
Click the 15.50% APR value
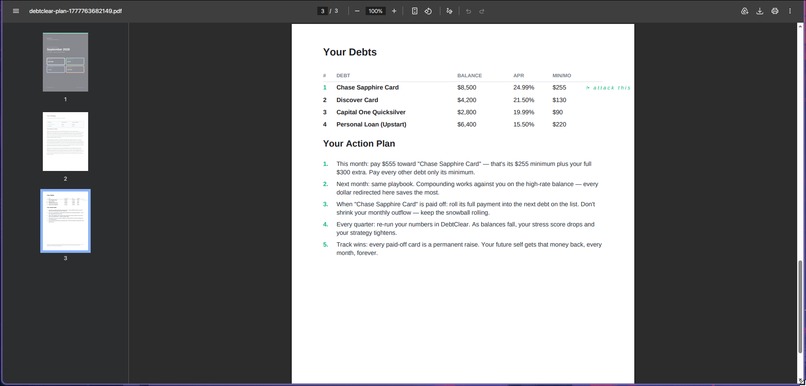pos(523,124)
